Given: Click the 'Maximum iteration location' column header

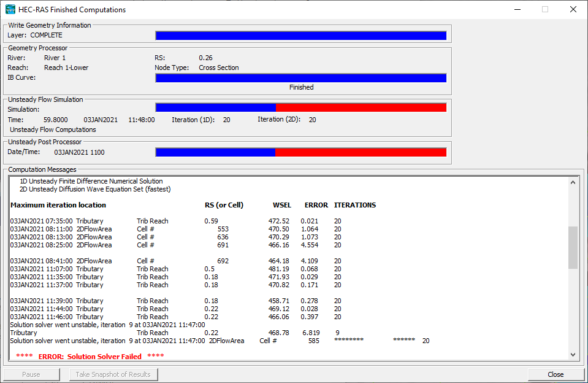Looking at the screenshot, I should [58, 205].
